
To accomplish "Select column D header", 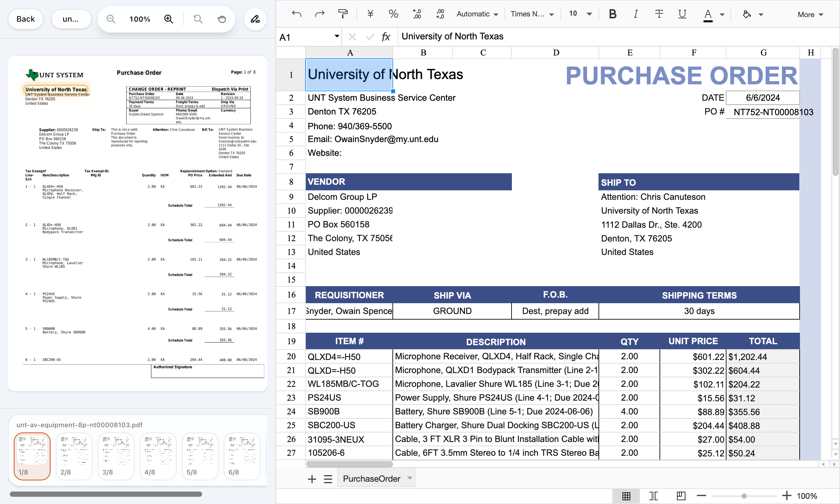I will (x=556, y=52).
